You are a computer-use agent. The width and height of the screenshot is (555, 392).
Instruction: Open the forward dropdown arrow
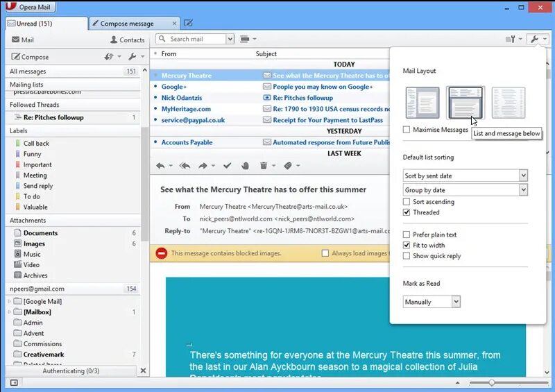click(x=213, y=166)
